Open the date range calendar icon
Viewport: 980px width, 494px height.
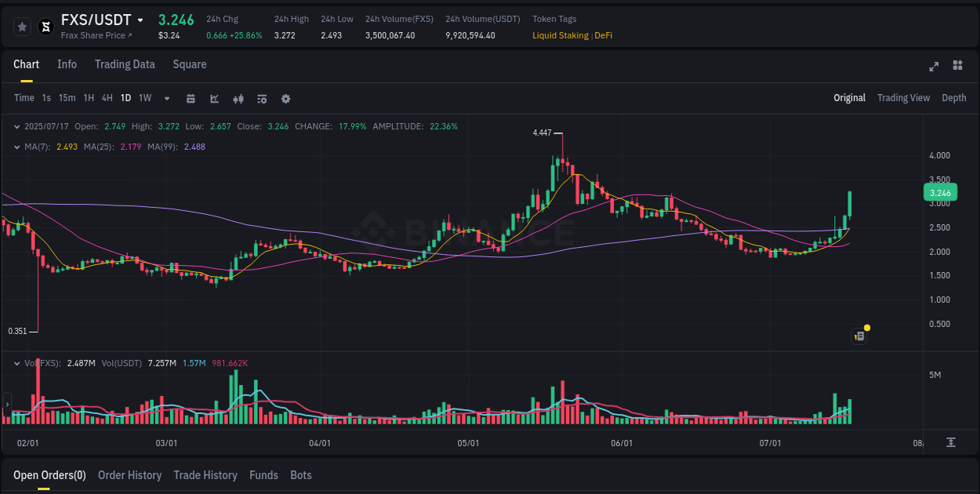tap(191, 98)
